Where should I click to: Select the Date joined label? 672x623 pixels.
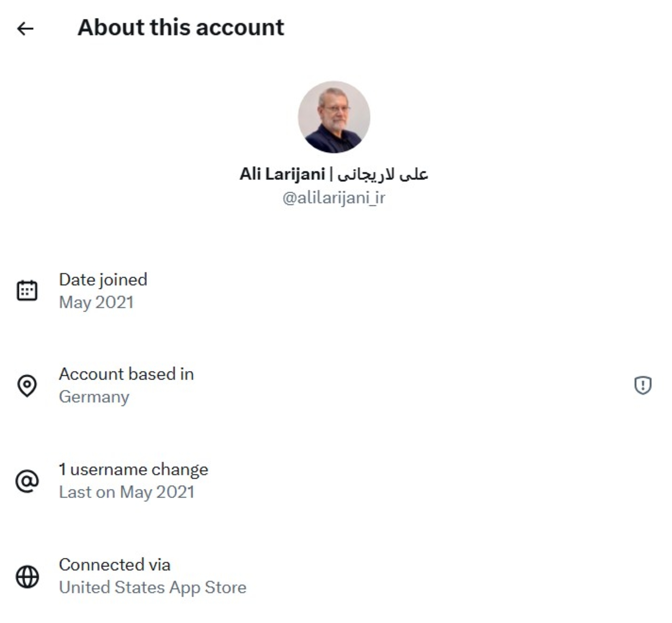[x=103, y=279]
